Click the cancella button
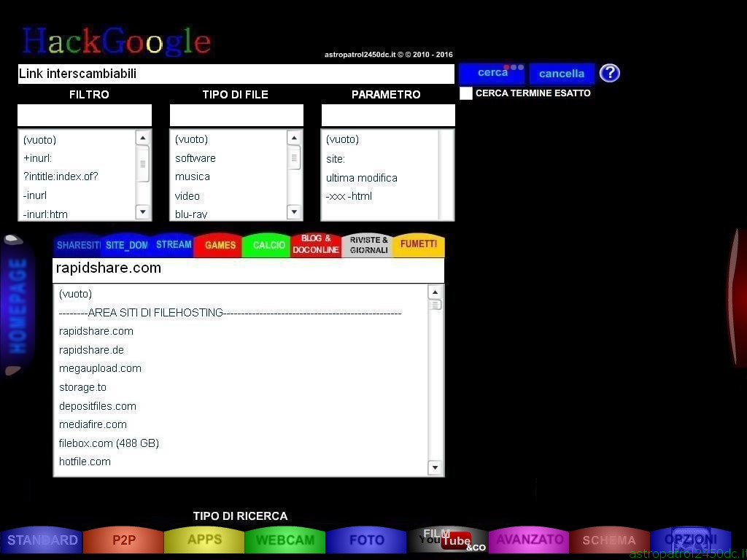 (562, 74)
